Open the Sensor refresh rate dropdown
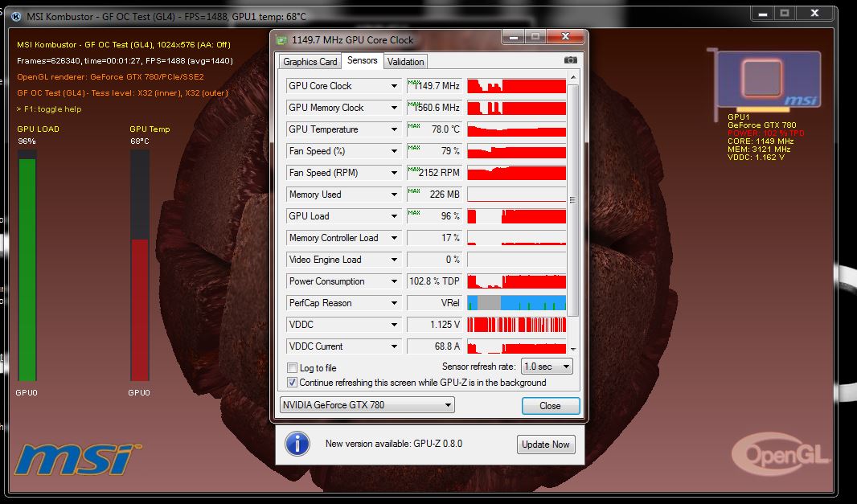857x504 pixels. click(547, 367)
